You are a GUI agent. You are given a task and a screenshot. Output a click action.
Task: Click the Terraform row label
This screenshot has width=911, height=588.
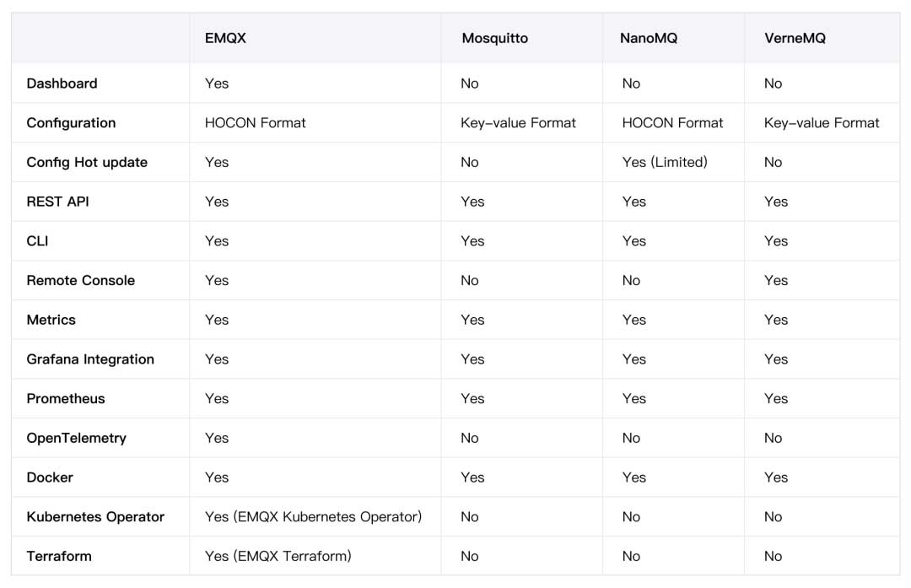pos(59,556)
